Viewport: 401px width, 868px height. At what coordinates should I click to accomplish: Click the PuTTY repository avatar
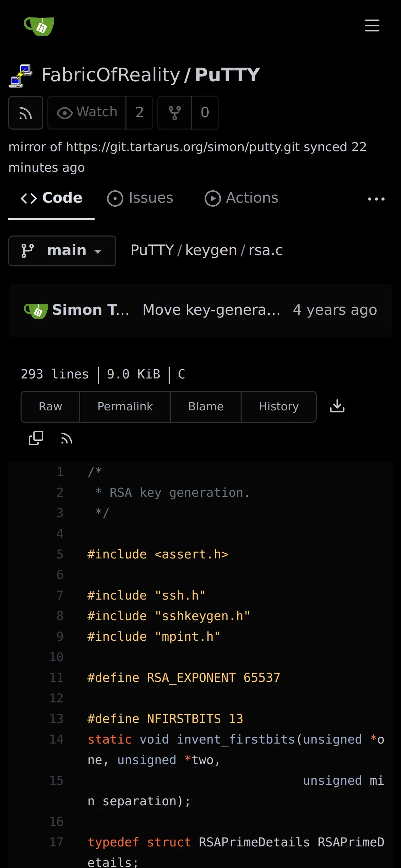(21, 76)
